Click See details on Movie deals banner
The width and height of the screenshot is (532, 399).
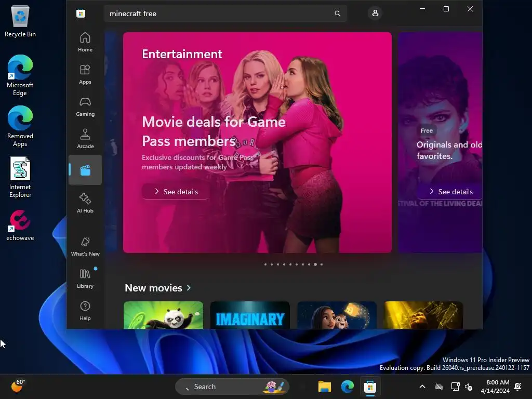coord(176,192)
